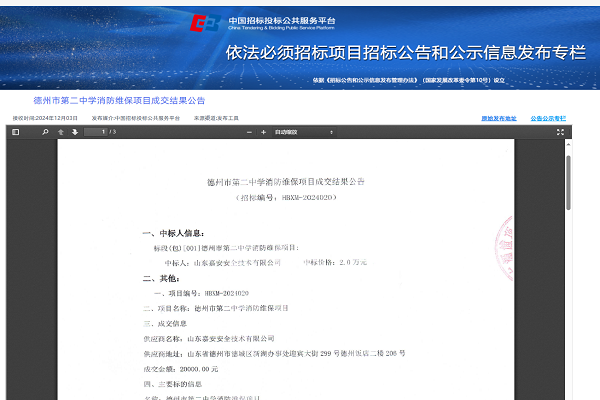This screenshot has height=400, width=600.
Task: Click the 一、中标人信息 heading in PDF
Action: coord(173,233)
